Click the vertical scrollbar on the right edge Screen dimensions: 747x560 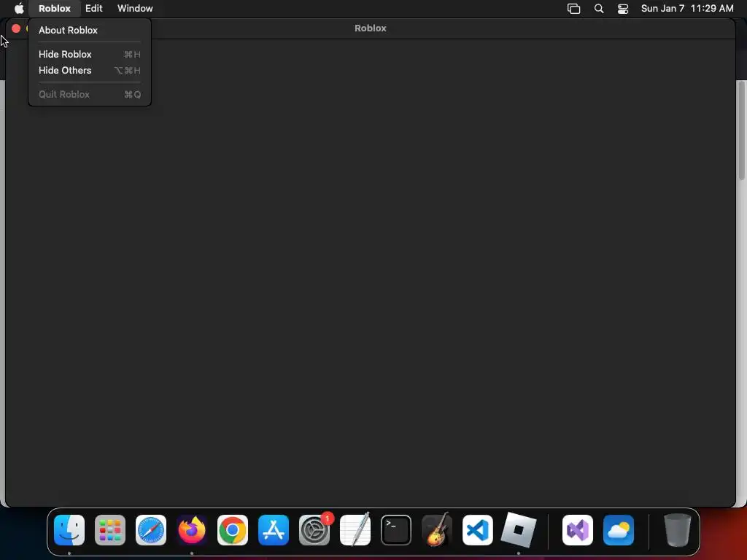tap(741, 131)
